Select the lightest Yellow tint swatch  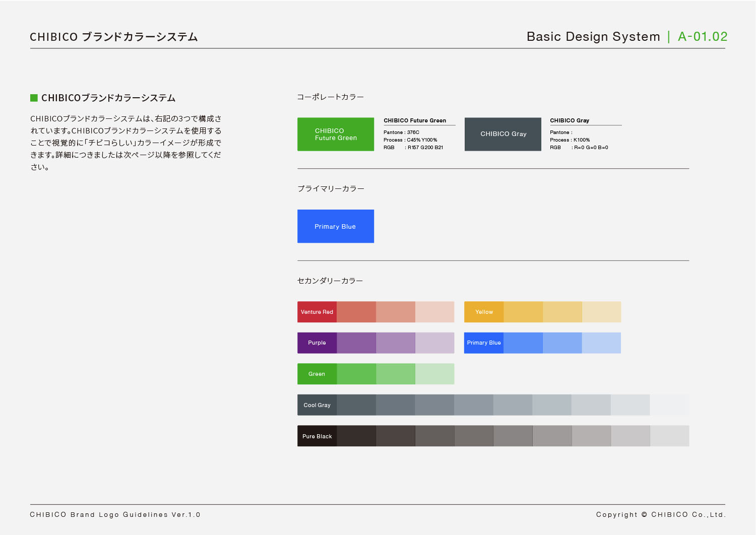coord(602,312)
